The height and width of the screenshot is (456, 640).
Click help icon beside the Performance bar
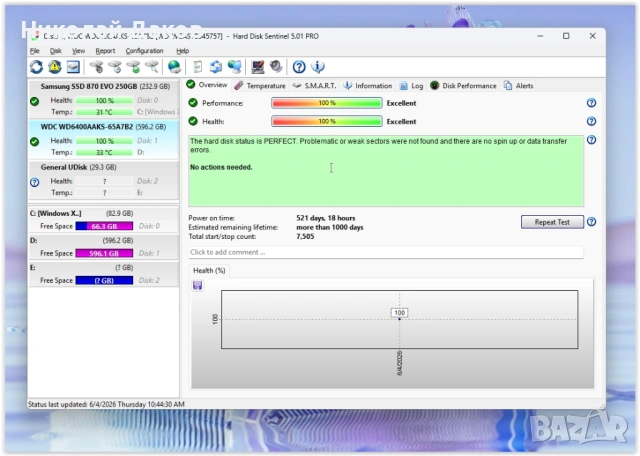pos(591,103)
